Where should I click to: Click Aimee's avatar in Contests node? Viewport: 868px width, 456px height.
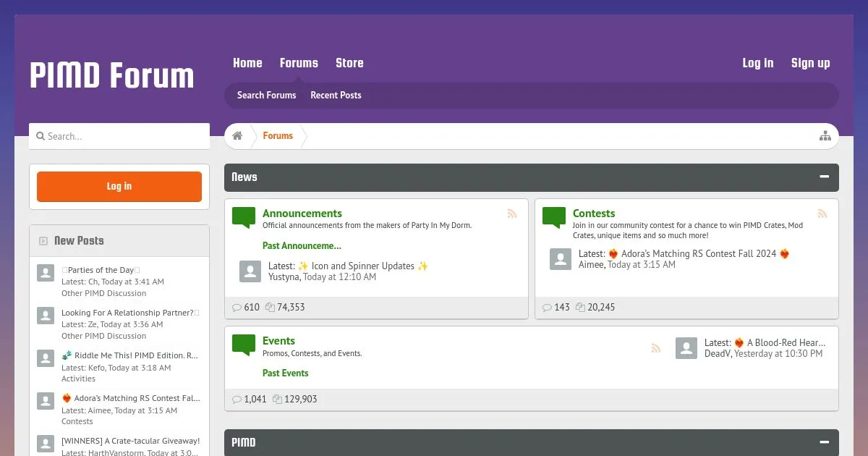561,259
